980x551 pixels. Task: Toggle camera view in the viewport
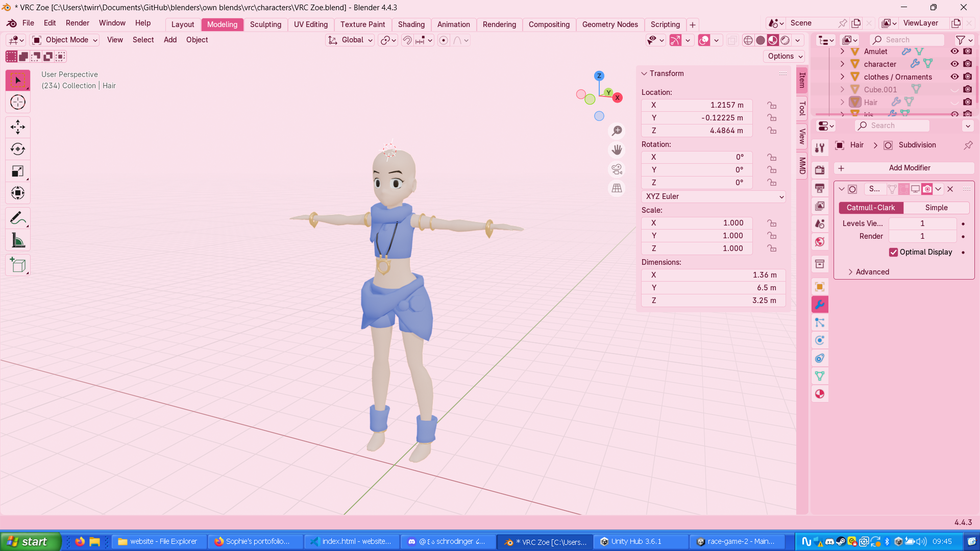click(617, 169)
